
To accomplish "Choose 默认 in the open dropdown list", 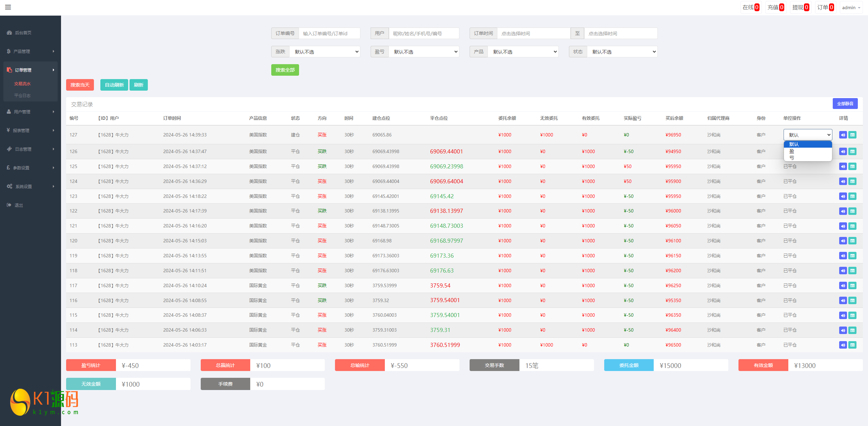I will 808,144.
